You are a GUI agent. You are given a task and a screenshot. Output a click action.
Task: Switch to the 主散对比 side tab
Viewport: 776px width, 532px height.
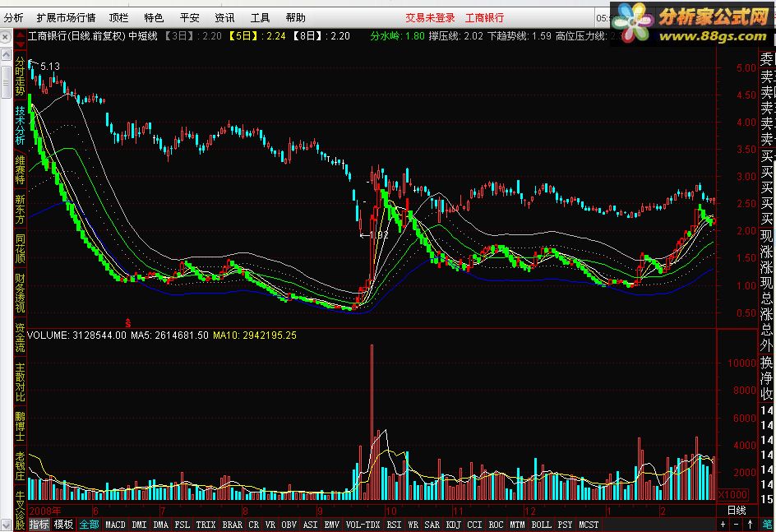tap(20, 382)
